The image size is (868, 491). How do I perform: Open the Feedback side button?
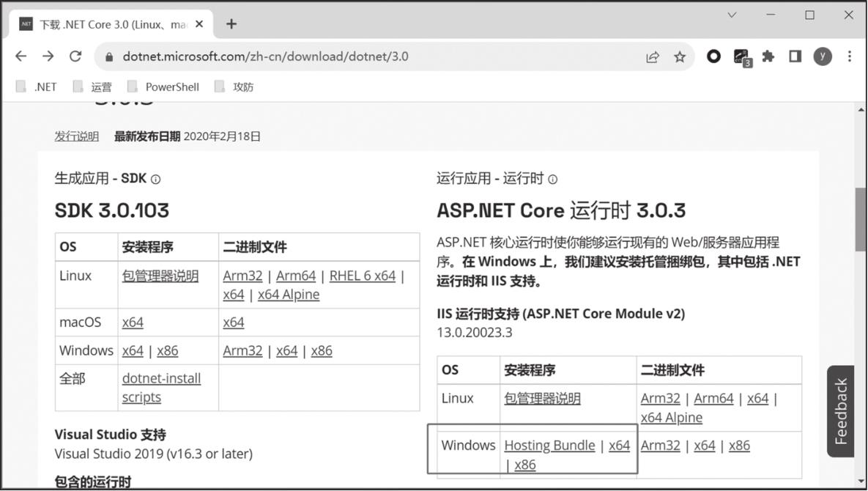[840, 410]
